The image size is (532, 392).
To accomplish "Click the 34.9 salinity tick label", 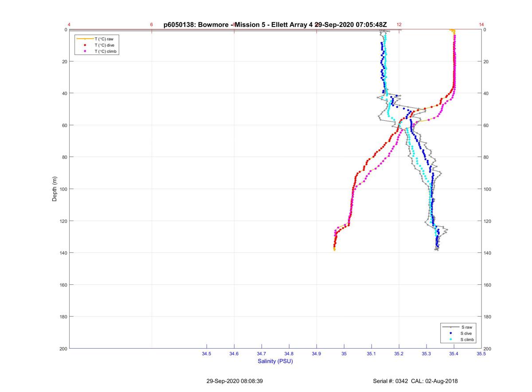I will pyautogui.click(x=317, y=353).
